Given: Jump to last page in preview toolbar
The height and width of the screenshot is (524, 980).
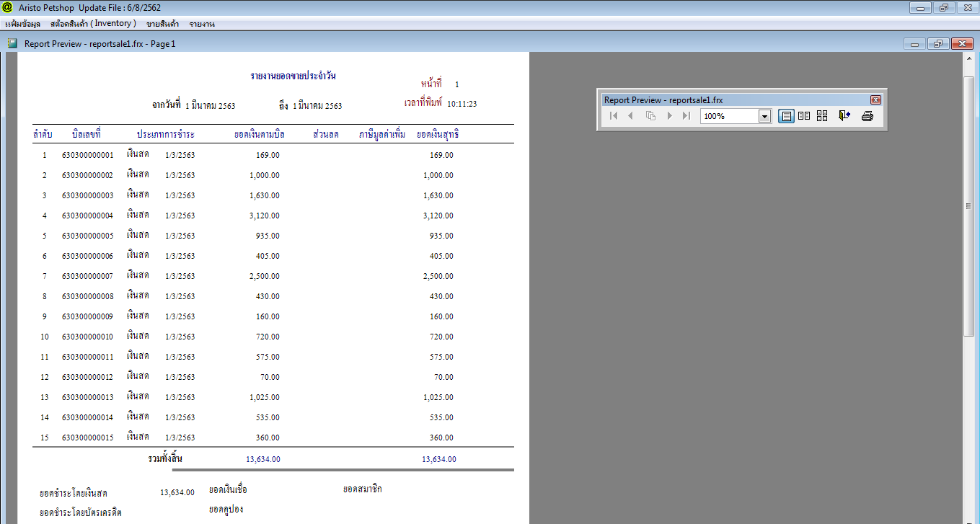Looking at the screenshot, I should (x=687, y=116).
